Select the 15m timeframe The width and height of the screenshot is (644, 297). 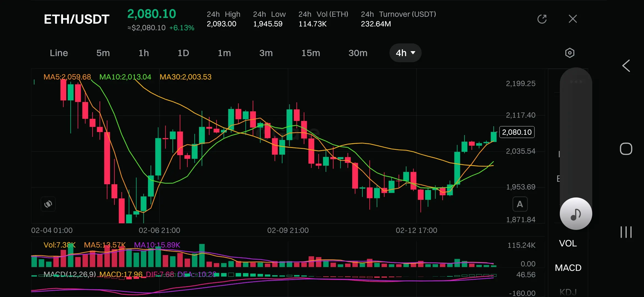pyautogui.click(x=310, y=53)
